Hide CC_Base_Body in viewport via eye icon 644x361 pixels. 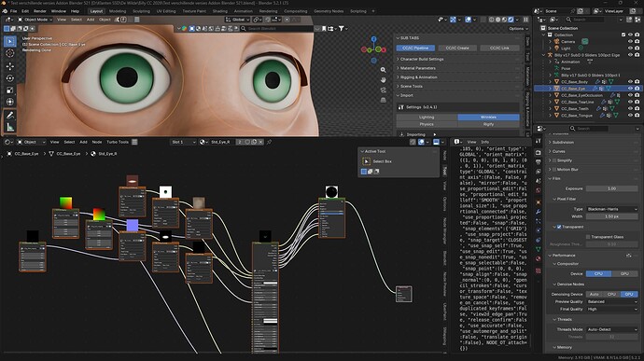630,82
